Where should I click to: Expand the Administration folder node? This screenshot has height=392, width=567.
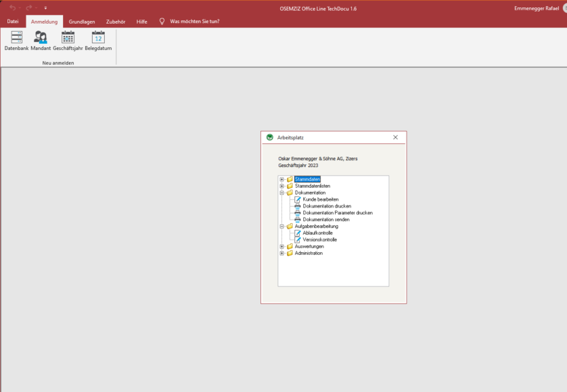282,253
